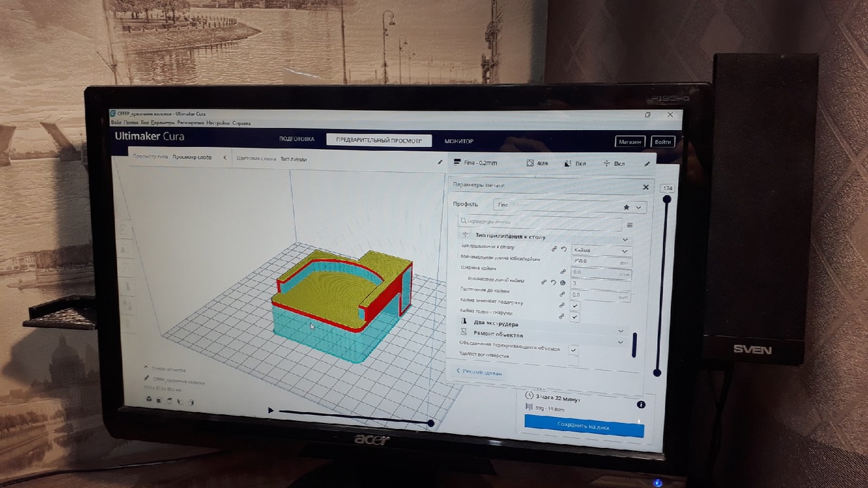Image resolution: width=868 pixels, height=488 pixels.
Task: Click the Сохранить на диск button
Action: coord(584,426)
